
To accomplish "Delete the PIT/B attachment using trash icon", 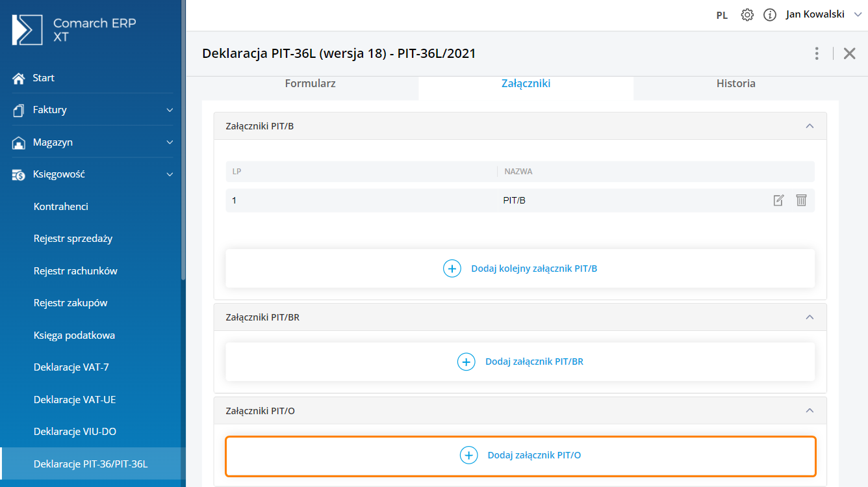I will pyautogui.click(x=801, y=200).
